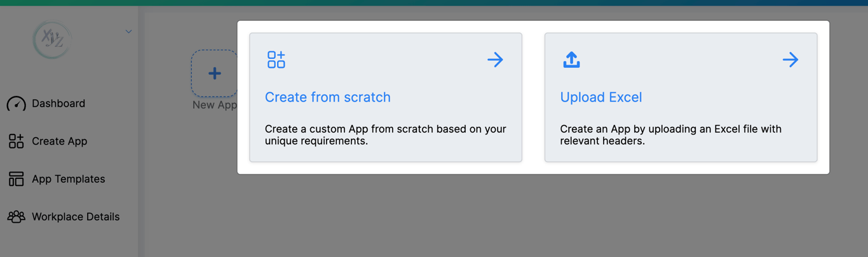Image resolution: width=868 pixels, height=257 pixels.
Task: Click the Dashboard gauge icon
Action: tap(16, 103)
